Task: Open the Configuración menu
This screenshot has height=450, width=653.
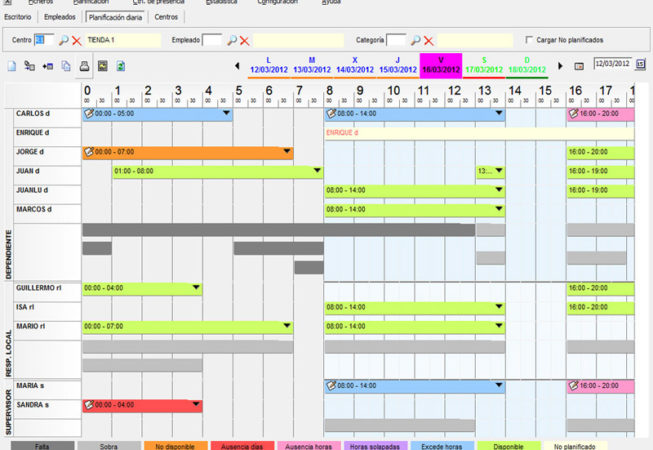Action: 277,2
